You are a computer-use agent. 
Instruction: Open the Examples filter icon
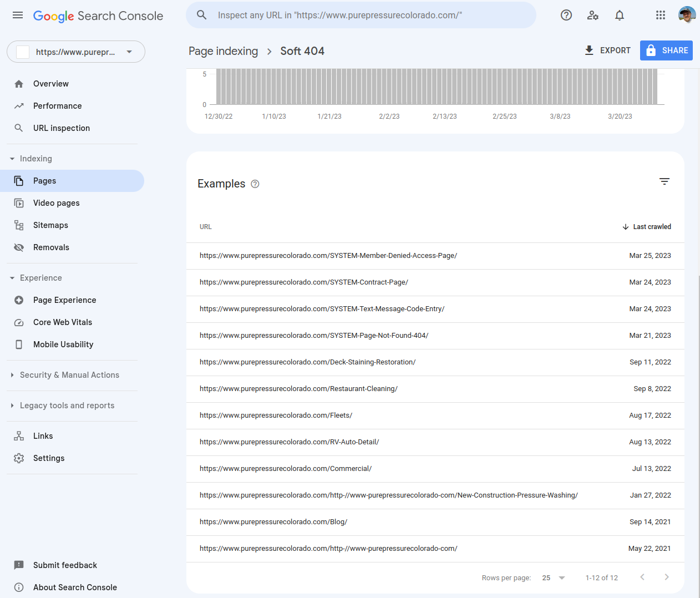(665, 181)
